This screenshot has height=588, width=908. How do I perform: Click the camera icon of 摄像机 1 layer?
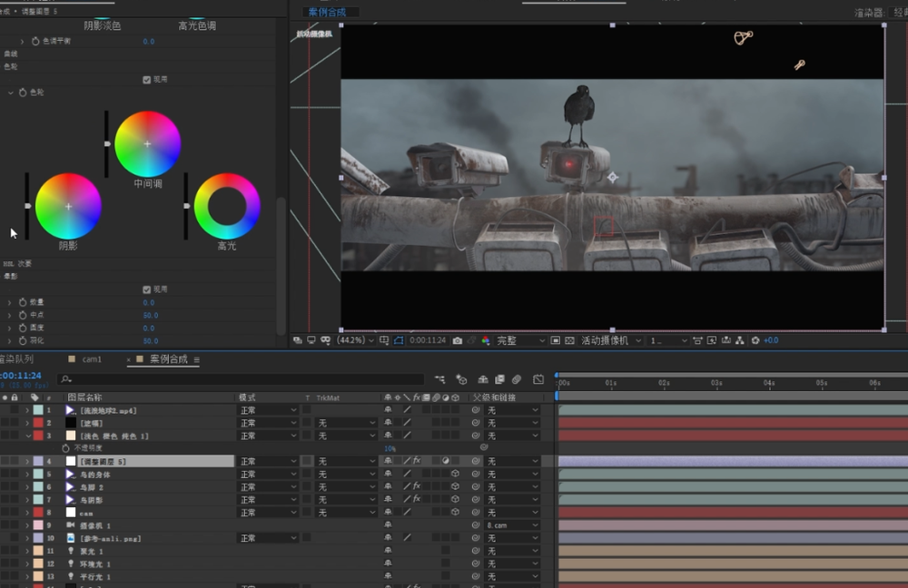coord(70,525)
